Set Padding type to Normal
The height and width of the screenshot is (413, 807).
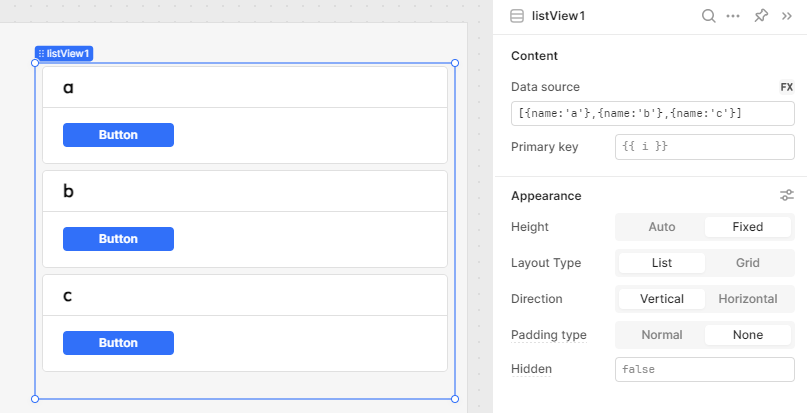click(x=661, y=335)
